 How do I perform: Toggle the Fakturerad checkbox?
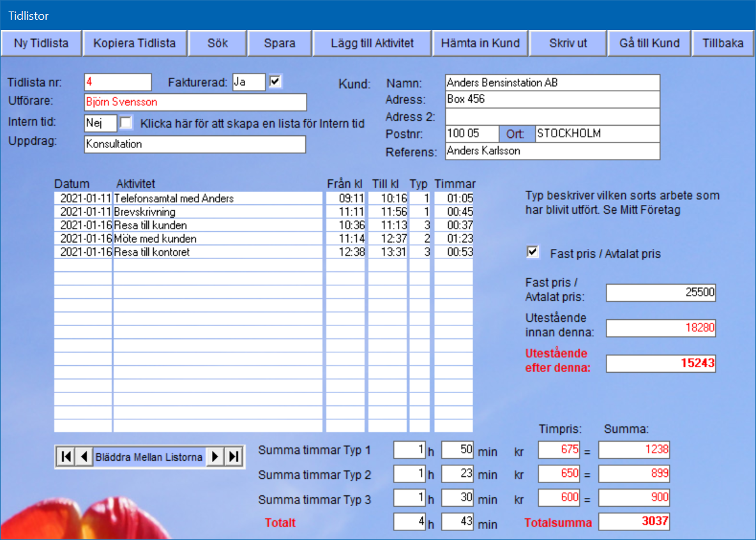(275, 82)
